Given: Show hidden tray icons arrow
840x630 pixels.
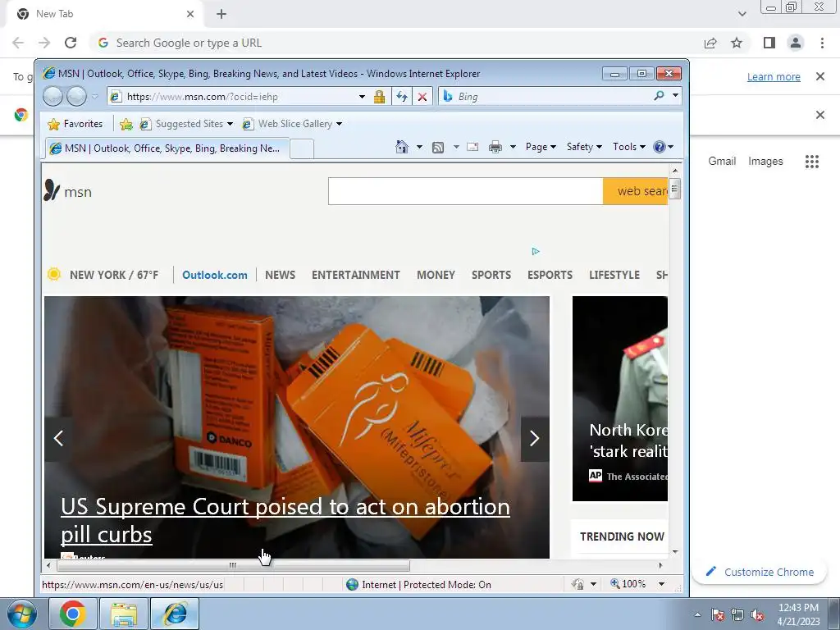Looking at the screenshot, I should 697,615.
